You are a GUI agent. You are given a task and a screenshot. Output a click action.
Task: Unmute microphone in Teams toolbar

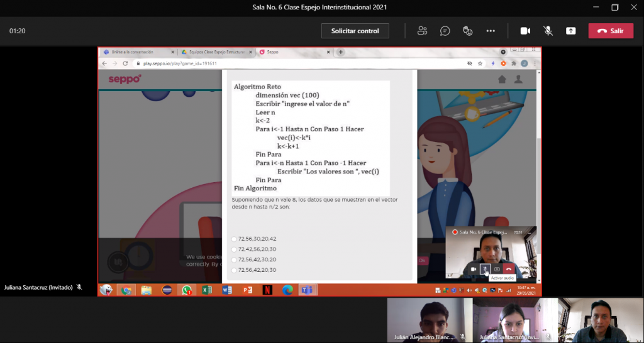(x=548, y=31)
